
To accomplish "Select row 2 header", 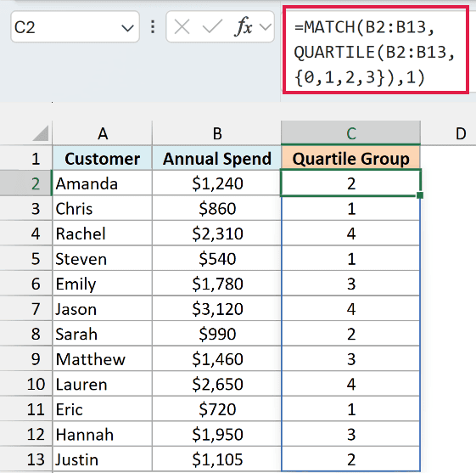I will click(x=26, y=183).
